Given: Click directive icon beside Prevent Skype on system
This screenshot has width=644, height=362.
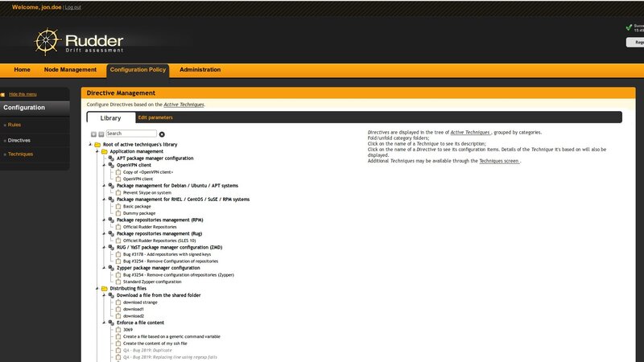Looking at the screenshot, I should coord(118,192).
